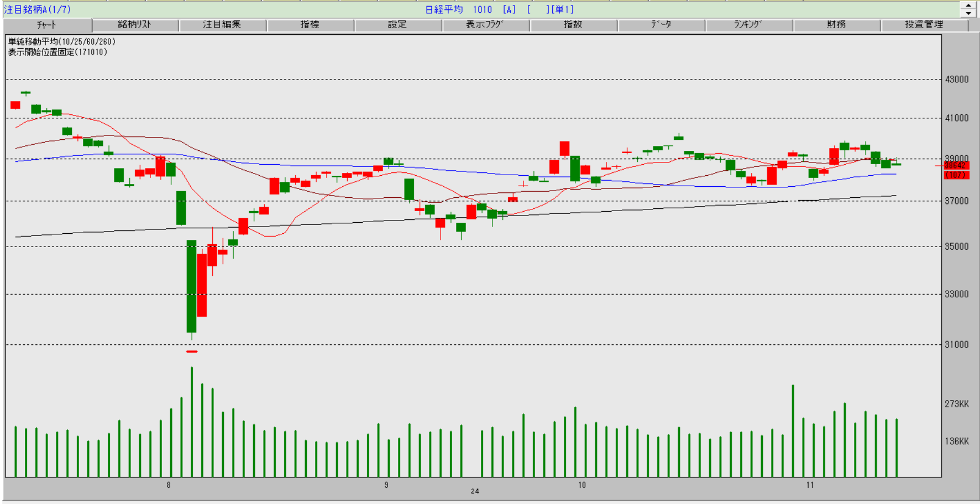This screenshot has width=980, height=504.
Task: Click the tall volume spike bar in early November
Action: pyautogui.click(x=793, y=431)
